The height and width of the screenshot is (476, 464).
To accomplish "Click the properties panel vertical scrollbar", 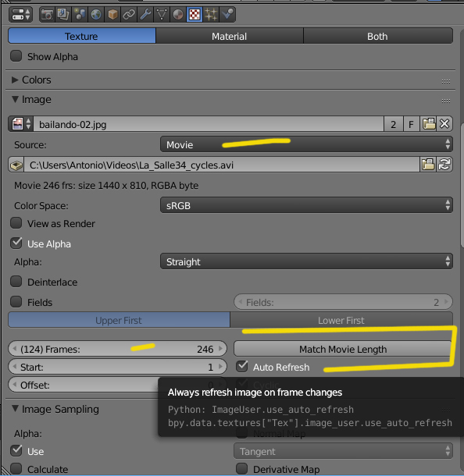I will coord(462,185).
